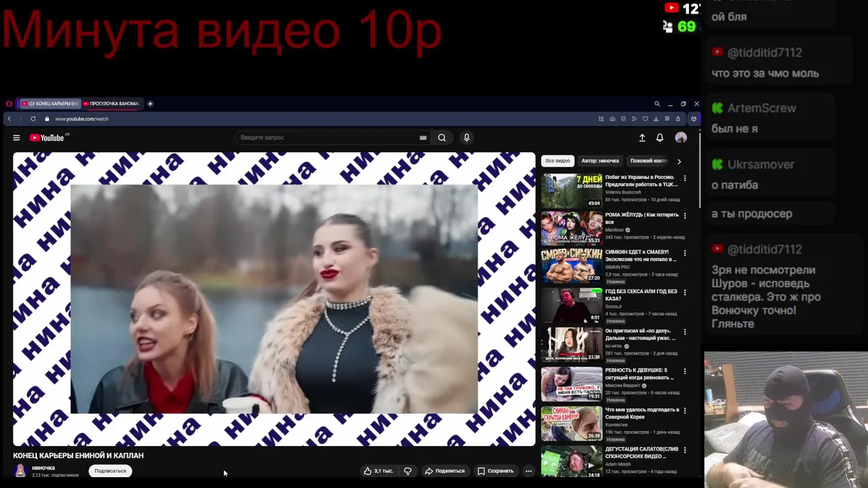
Task: Open YouTube hamburger guide menu
Action: [x=16, y=138]
